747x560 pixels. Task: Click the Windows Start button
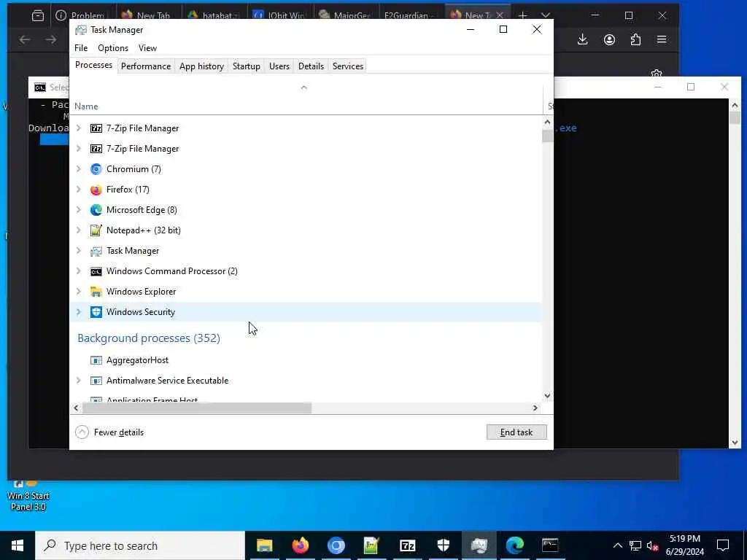click(x=18, y=545)
